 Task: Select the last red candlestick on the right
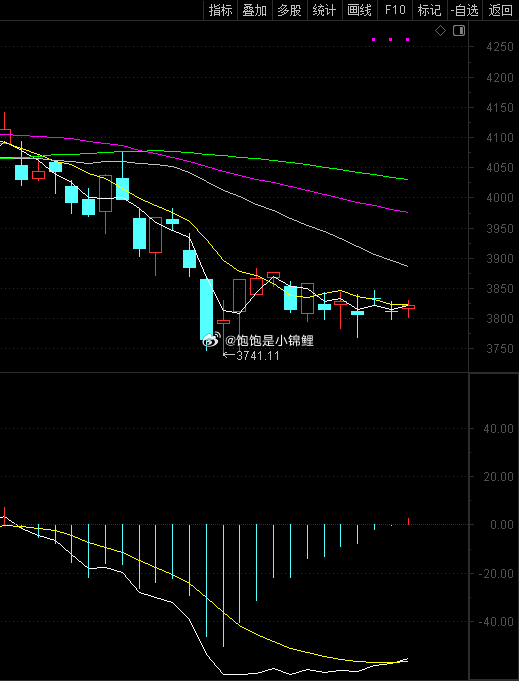pyautogui.click(x=408, y=307)
